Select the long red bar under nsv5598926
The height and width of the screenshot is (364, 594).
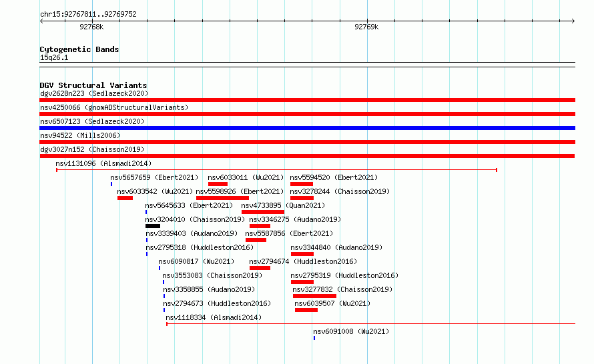click(x=222, y=198)
